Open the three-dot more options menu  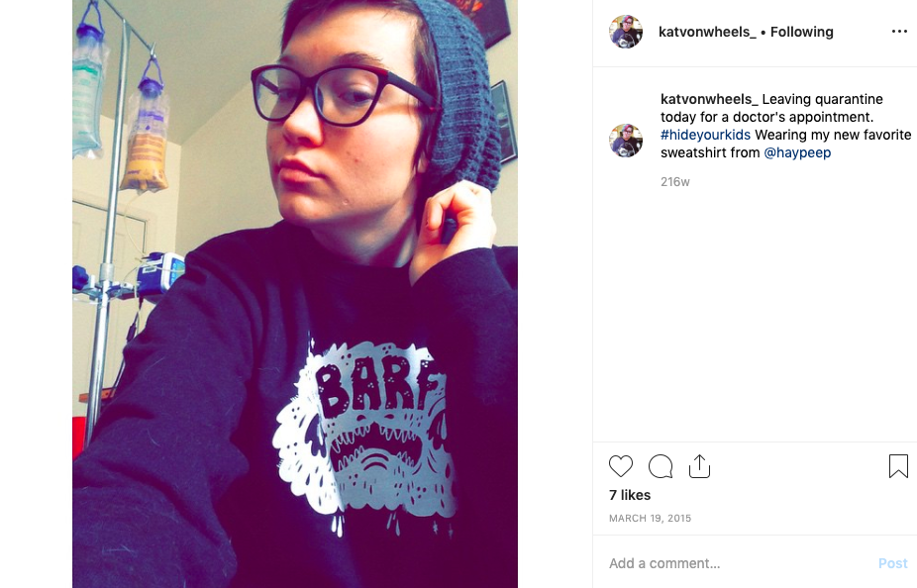899,32
